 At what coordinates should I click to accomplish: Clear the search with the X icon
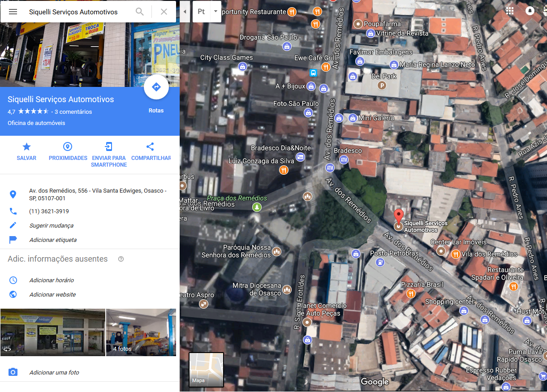(x=164, y=12)
